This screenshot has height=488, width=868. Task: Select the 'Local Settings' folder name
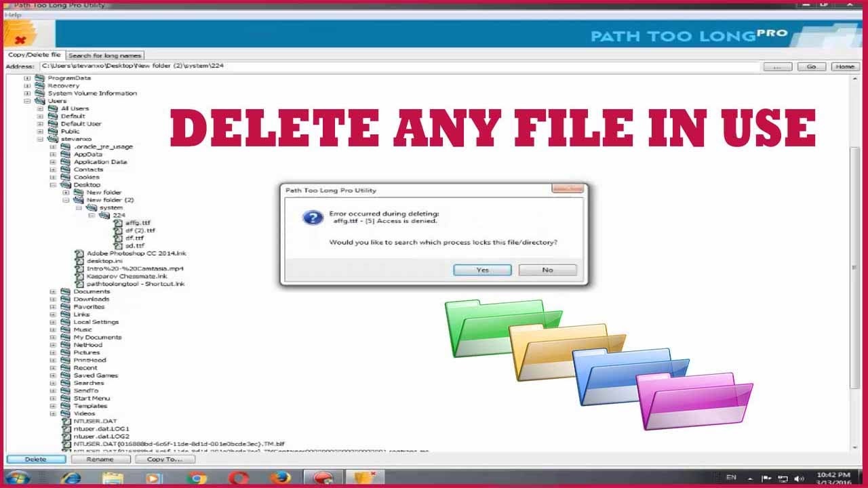pyautogui.click(x=96, y=322)
